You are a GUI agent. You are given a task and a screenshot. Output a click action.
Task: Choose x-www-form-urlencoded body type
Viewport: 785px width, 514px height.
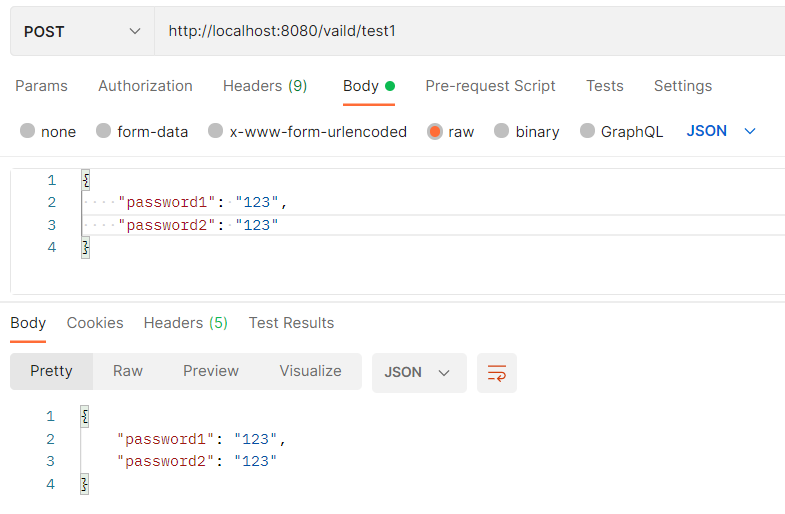[216, 131]
